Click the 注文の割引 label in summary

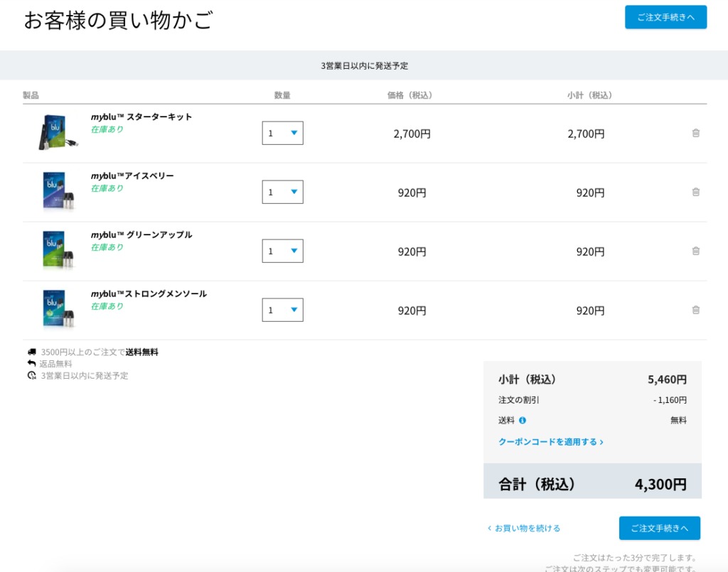518,400
